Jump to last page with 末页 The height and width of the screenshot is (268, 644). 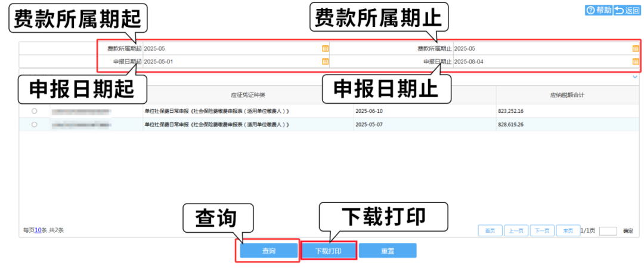[x=568, y=230]
